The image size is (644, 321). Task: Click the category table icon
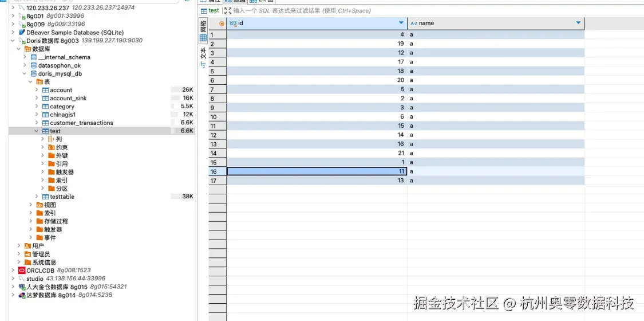click(x=45, y=107)
